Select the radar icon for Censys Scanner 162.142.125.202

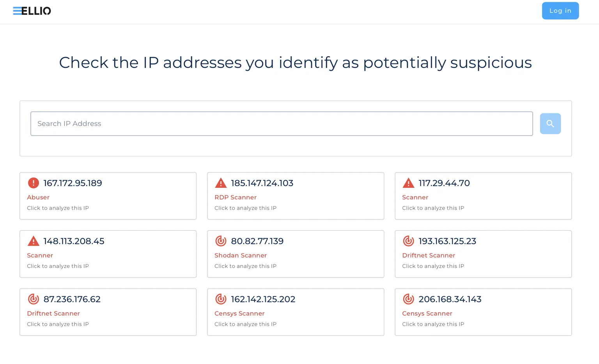coord(221,299)
